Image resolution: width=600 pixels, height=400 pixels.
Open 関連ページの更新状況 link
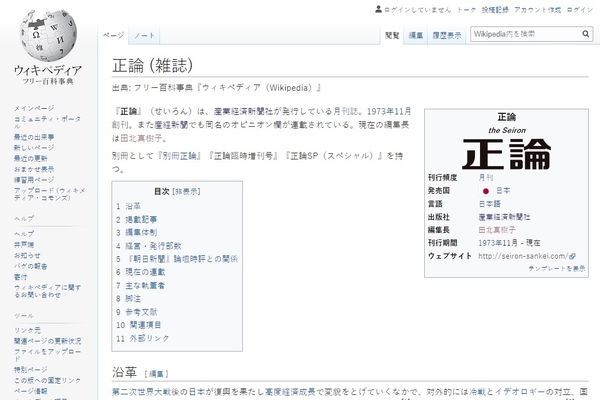[47, 341]
